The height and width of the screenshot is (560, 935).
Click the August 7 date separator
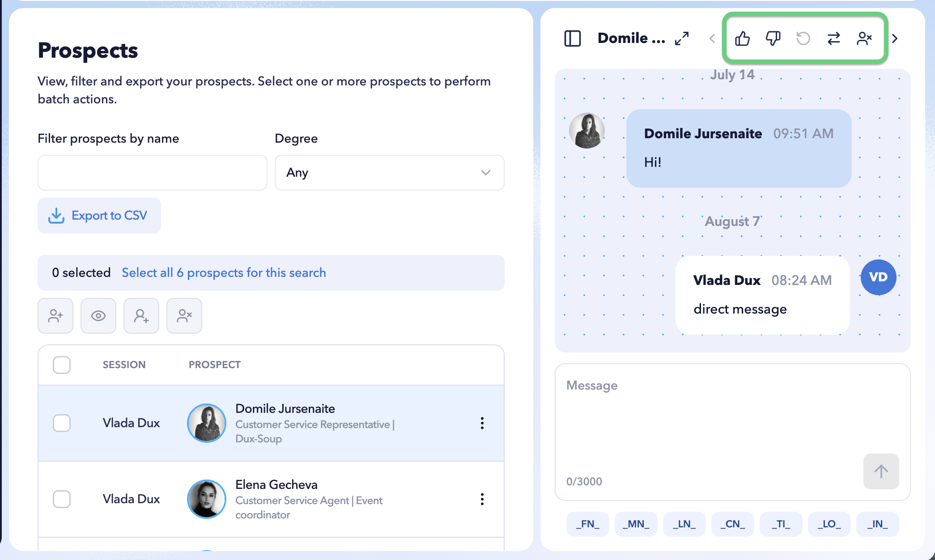pos(732,221)
